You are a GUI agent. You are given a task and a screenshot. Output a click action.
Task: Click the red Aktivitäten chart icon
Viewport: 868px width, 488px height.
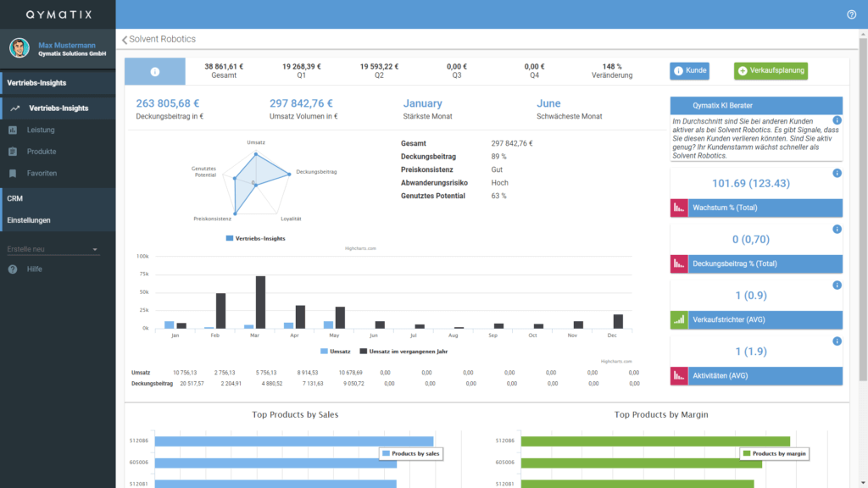[x=679, y=375]
